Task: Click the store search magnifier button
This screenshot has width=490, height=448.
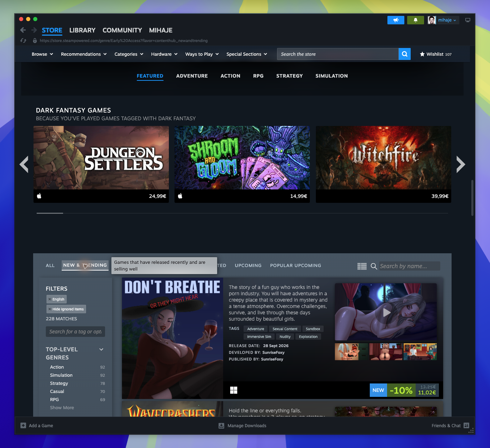Action: click(405, 54)
